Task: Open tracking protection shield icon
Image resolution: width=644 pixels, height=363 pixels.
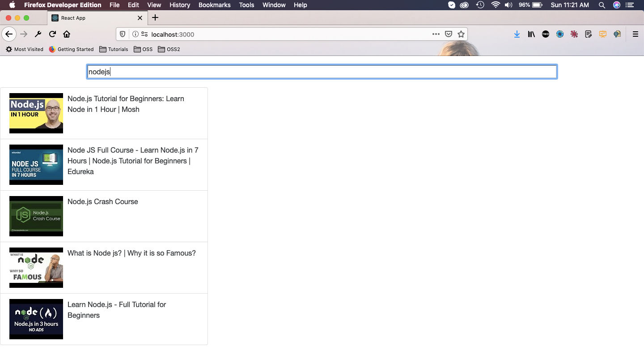Action: pos(123,34)
